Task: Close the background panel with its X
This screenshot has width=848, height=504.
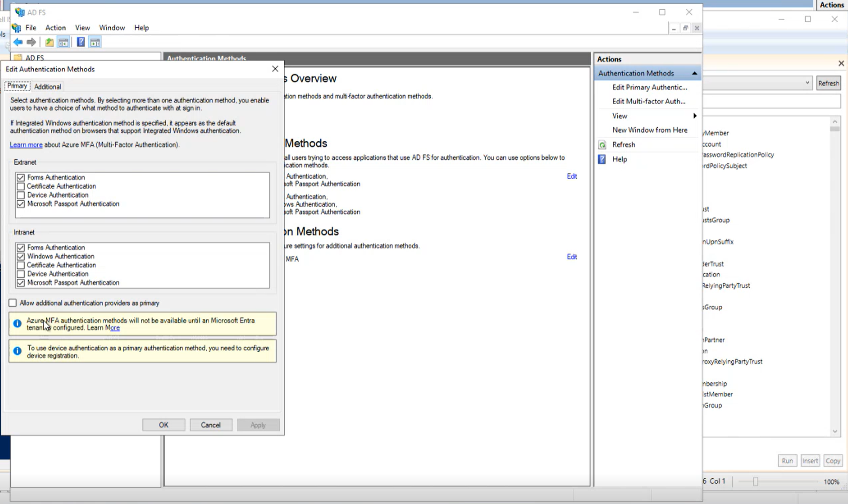Action: [841, 63]
